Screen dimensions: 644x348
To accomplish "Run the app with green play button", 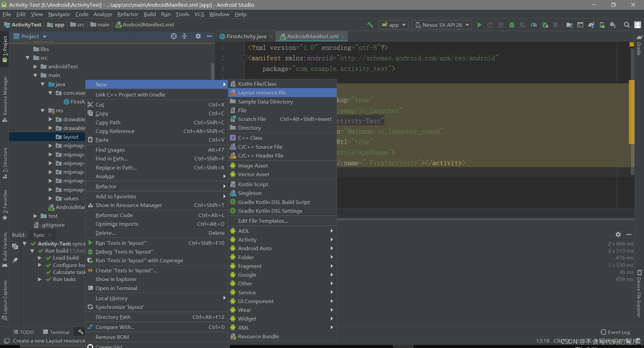I will click(479, 25).
